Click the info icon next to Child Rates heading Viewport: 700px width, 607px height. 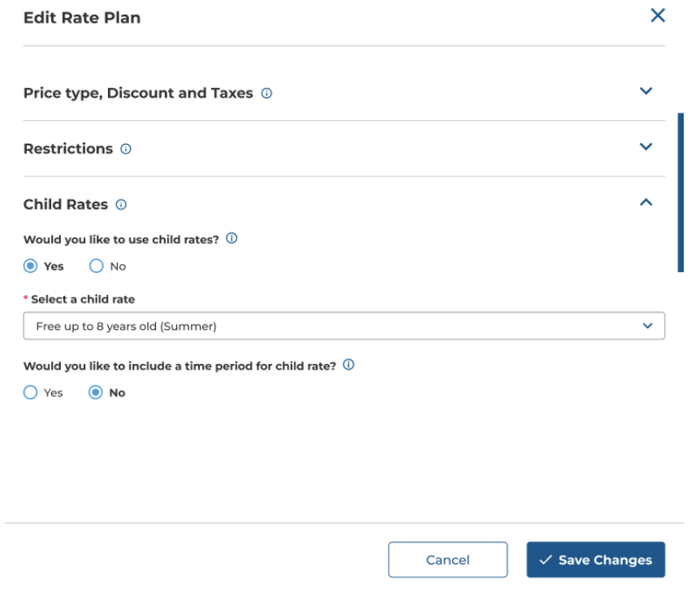121,205
